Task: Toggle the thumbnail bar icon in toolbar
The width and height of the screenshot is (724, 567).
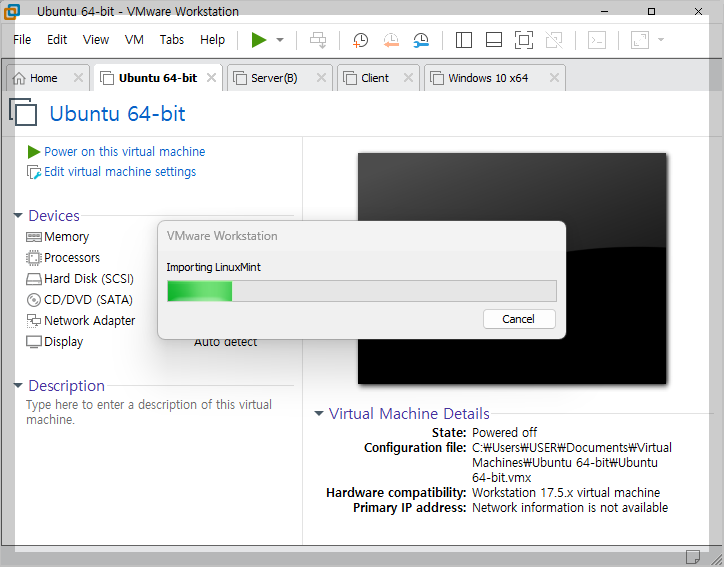Action: 494,40
